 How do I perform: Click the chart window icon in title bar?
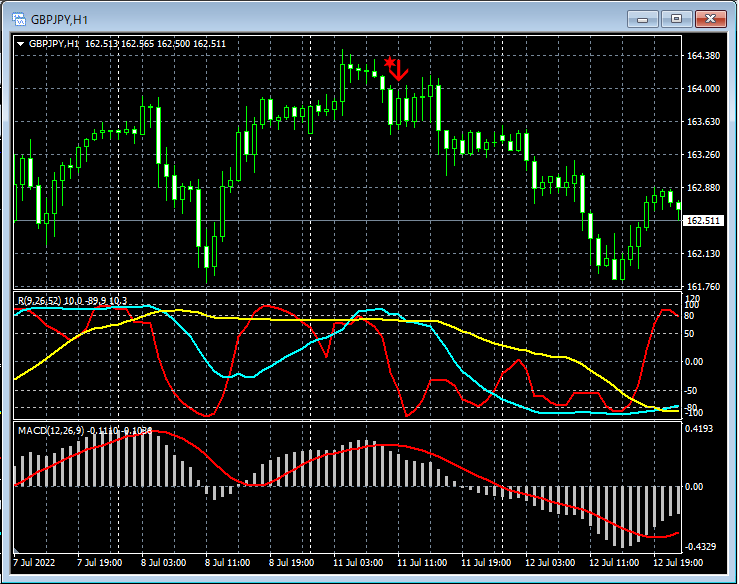pos(17,18)
